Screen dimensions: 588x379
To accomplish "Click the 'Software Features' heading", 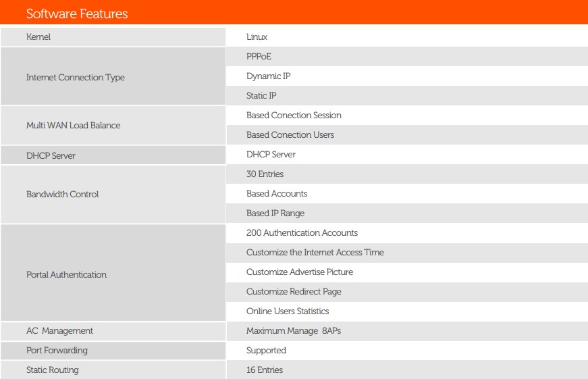I will pyautogui.click(x=77, y=14).
